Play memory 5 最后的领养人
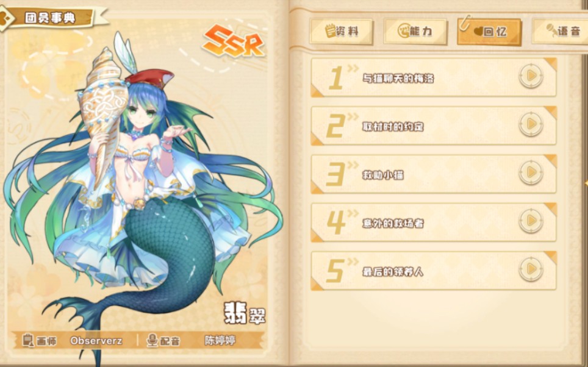Viewport: 588px width, 367px height. 531,269
